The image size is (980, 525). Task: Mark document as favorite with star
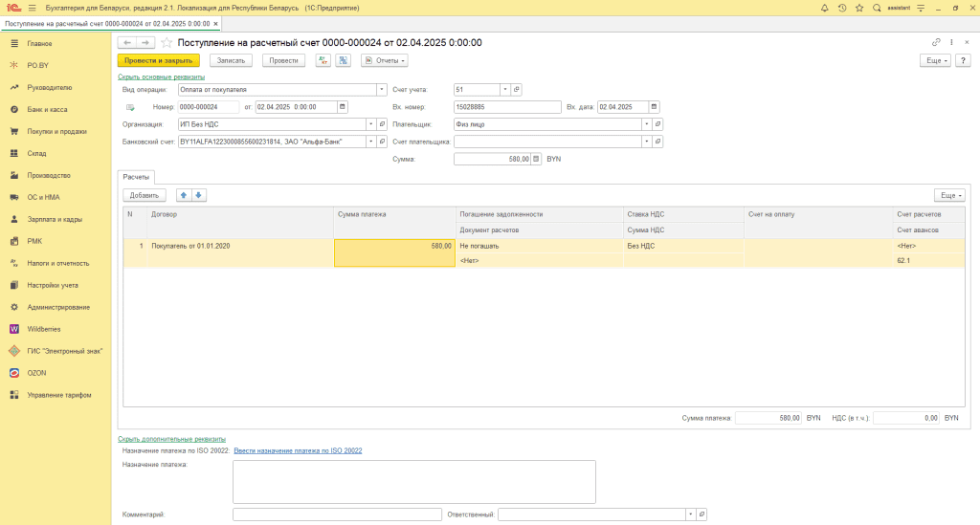click(x=167, y=42)
